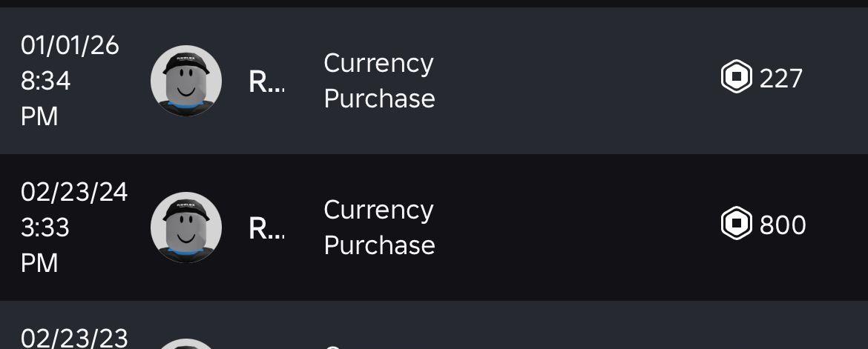
Task: Click the avatar in the 02/23/24 transaction
Action: (x=186, y=227)
